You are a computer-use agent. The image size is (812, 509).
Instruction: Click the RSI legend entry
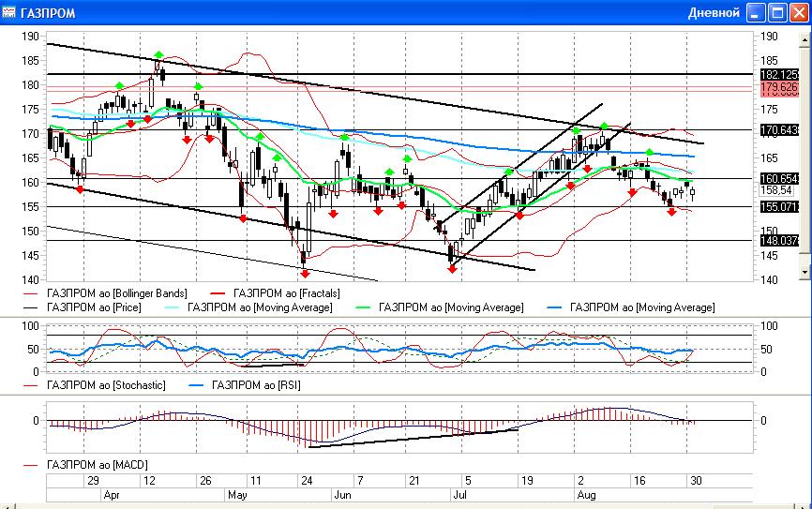256,385
